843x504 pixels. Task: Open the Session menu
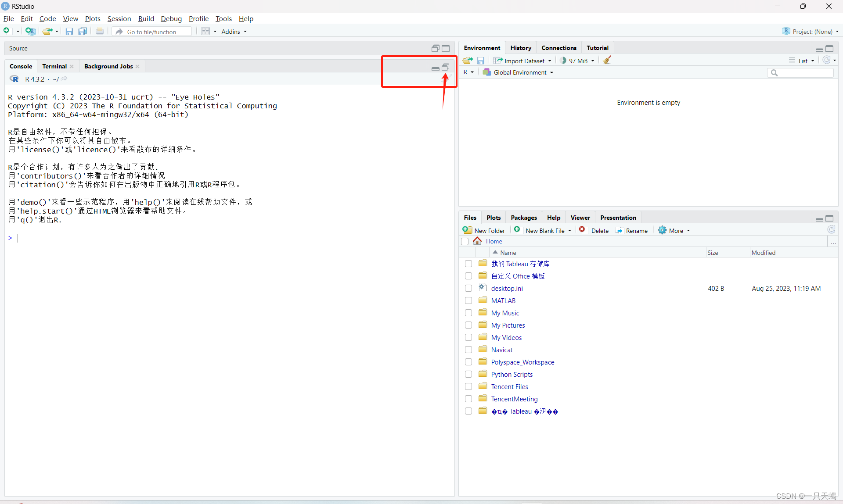tap(119, 18)
